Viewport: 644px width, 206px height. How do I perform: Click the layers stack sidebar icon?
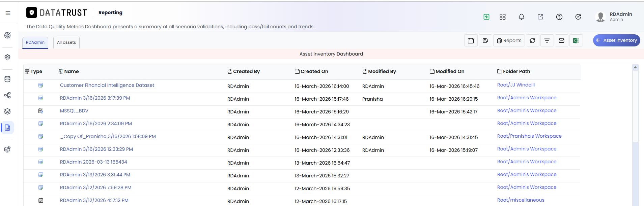7,111
